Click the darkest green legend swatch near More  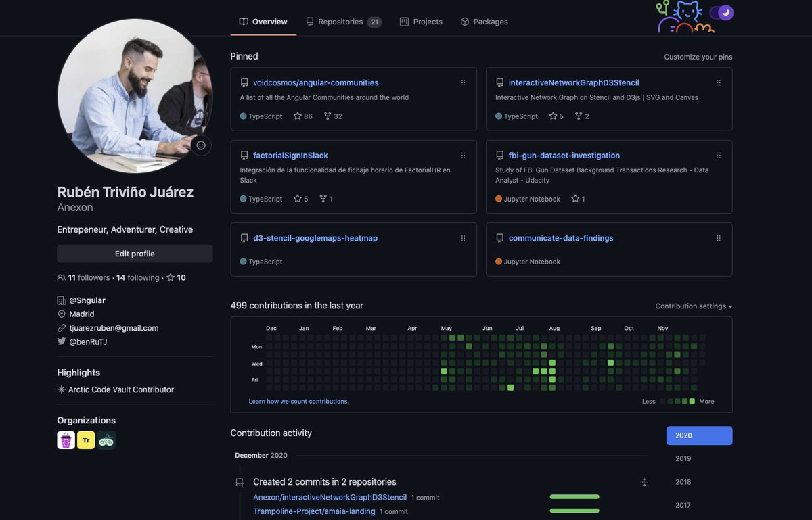click(692, 401)
